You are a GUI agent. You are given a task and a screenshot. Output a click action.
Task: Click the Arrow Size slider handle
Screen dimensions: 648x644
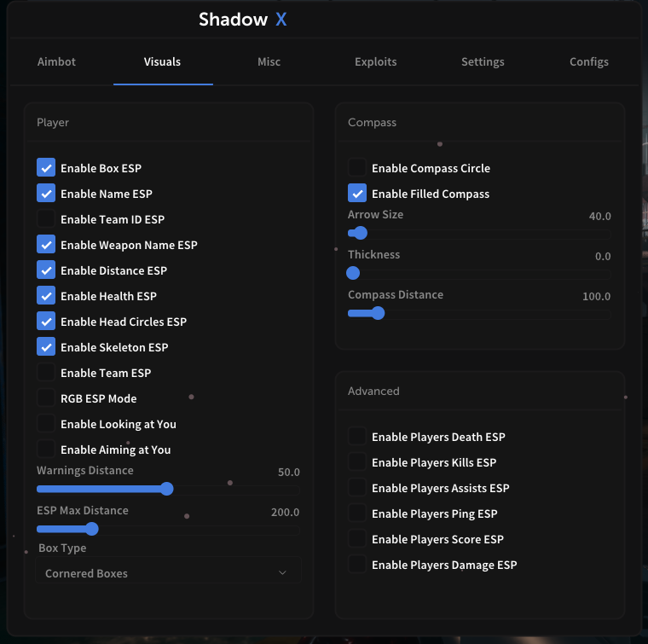[x=361, y=233]
